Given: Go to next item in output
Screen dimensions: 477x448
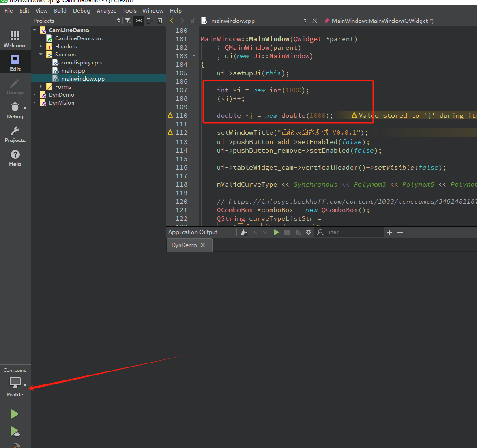Looking at the screenshot, I should pyautogui.click(x=265, y=232).
